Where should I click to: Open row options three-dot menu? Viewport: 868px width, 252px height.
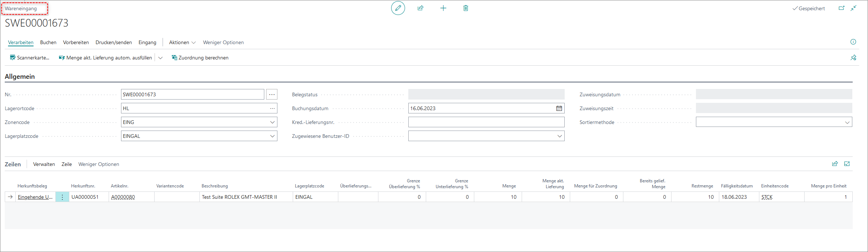click(x=62, y=197)
